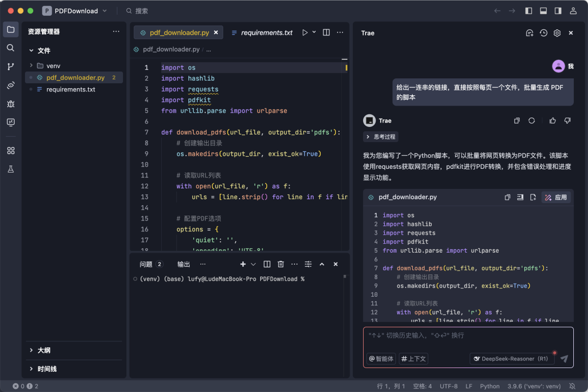Apply the generated code with 应用

pos(556,197)
